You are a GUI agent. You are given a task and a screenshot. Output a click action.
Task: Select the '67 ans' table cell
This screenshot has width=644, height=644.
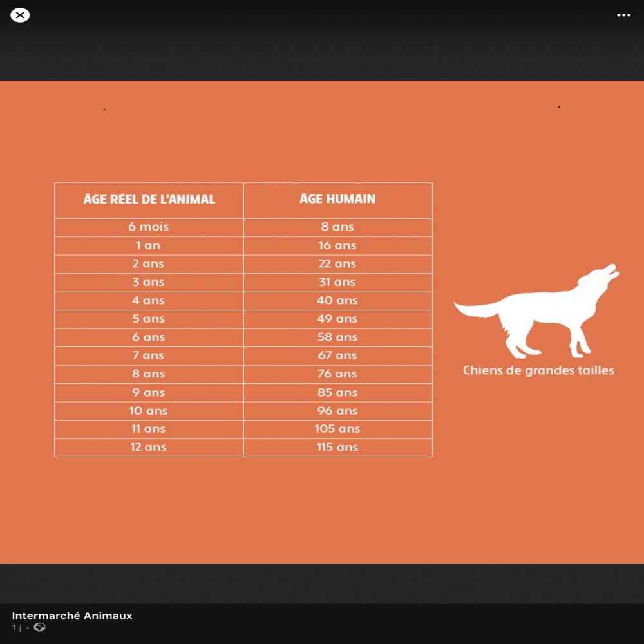point(338,356)
